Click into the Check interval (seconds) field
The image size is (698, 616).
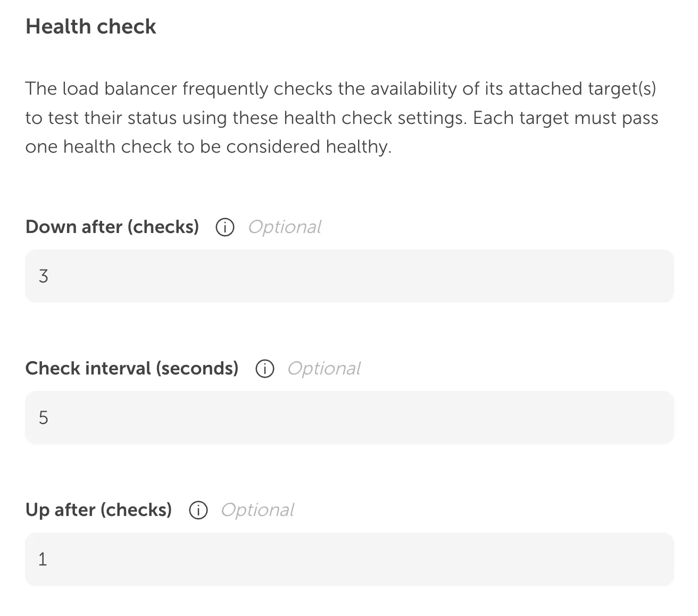[349, 418]
